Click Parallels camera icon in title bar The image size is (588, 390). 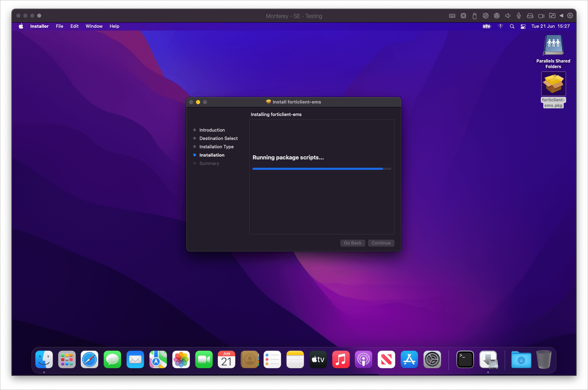point(541,16)
